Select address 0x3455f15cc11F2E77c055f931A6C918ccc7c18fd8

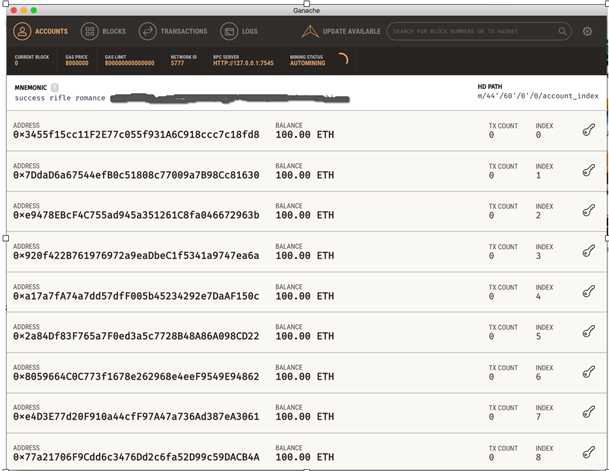[136, 135]
